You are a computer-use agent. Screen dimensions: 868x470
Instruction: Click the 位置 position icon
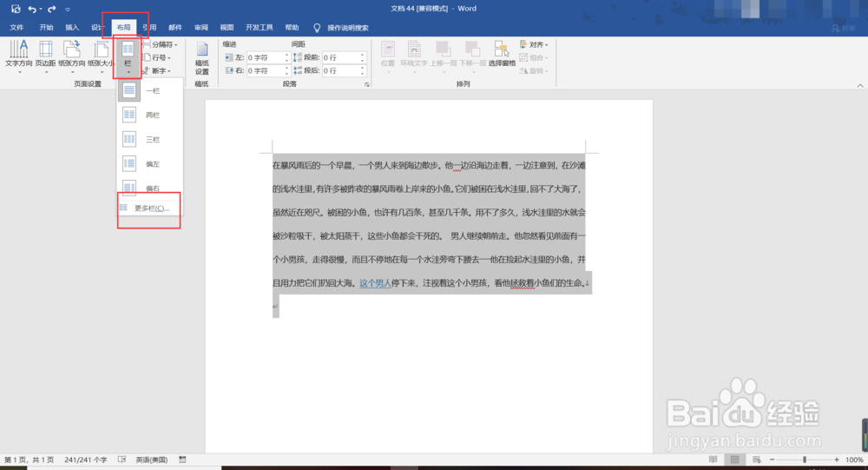tap(388, 56)
